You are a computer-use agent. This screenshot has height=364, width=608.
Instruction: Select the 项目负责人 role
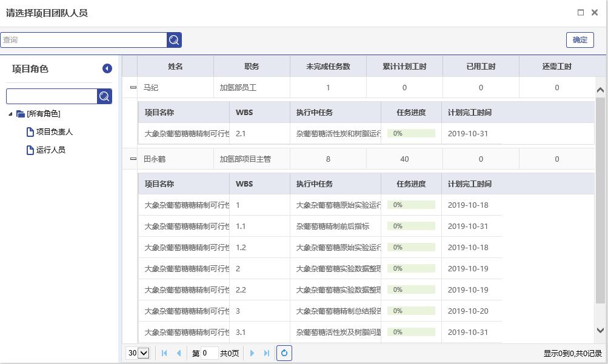tap(54, 131)
